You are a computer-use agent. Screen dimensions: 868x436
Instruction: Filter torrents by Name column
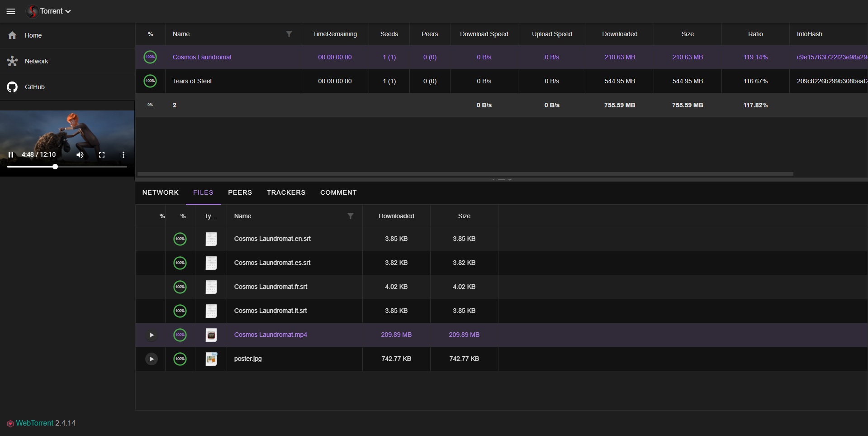(289, 34)
